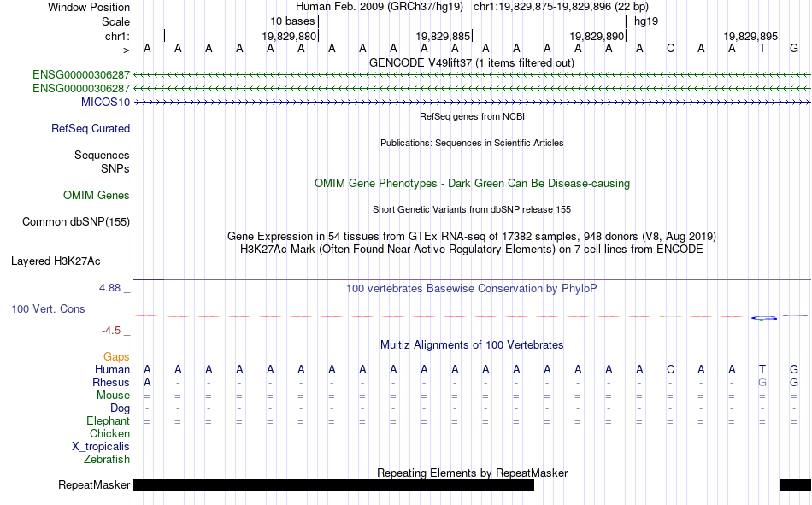Click the orange Gaps label
Viewport: 812px width, 505px height.
coord(116,356)
